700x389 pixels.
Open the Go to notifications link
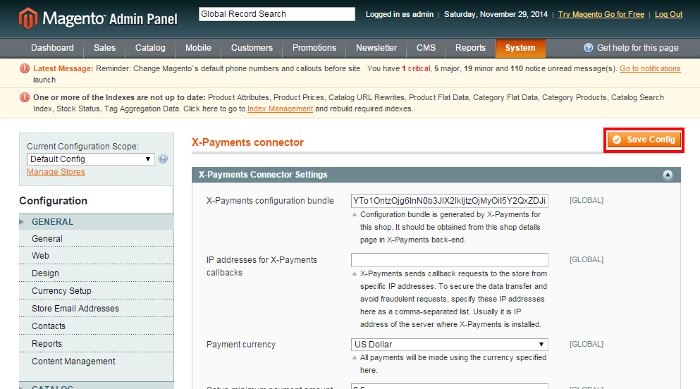coord(650,68)
